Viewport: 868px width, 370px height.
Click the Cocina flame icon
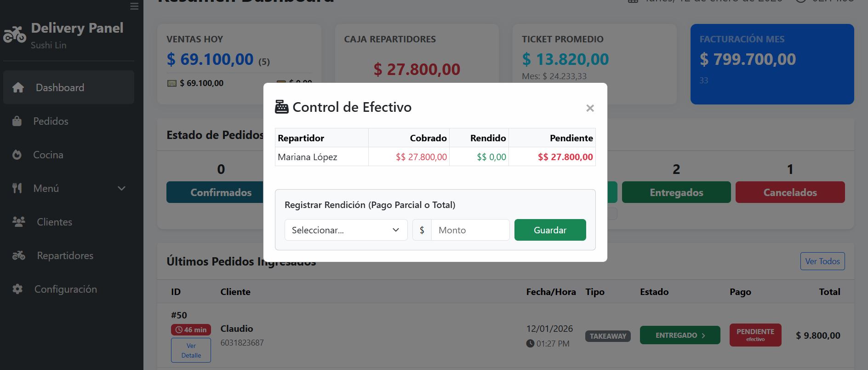click(17, 155)
